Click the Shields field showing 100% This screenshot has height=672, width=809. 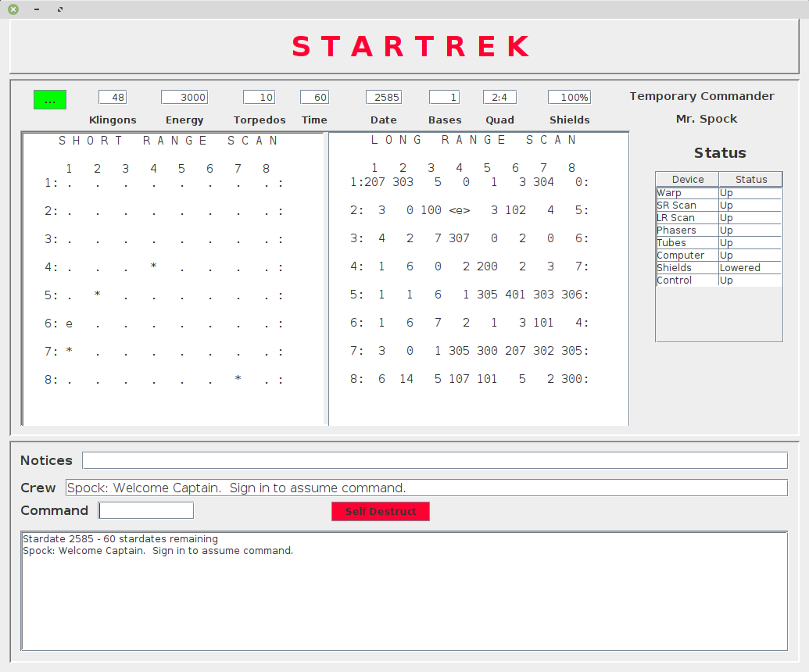coord(570,97)
